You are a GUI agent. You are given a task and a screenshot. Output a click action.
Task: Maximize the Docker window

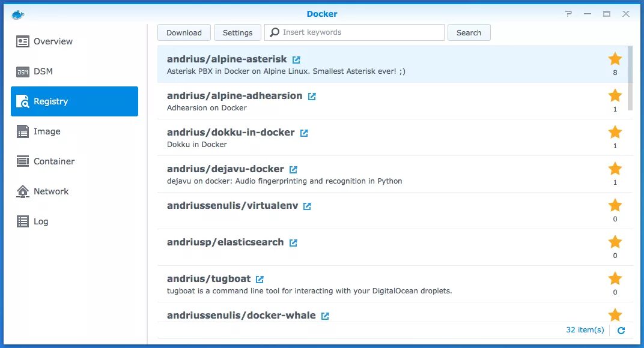pyautogui.click(x=607, y=14)
